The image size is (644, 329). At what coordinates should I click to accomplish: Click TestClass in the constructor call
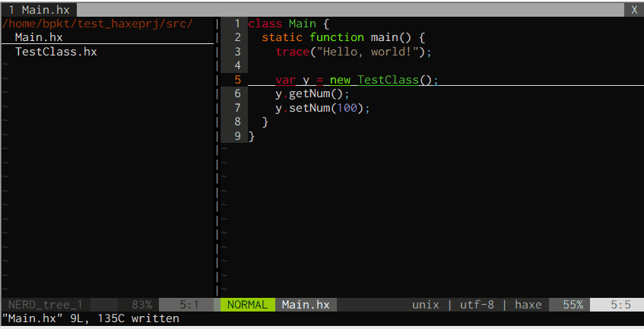[x=388, y=80]
